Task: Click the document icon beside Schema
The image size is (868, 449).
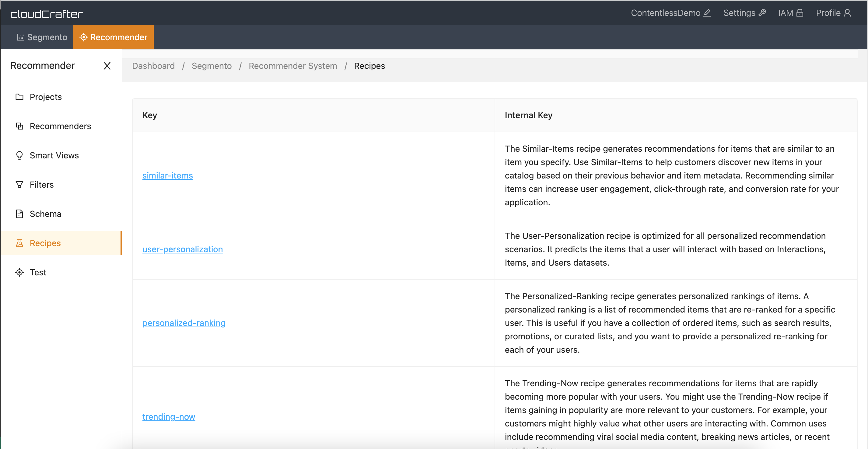Action: (x=19, y=214)
